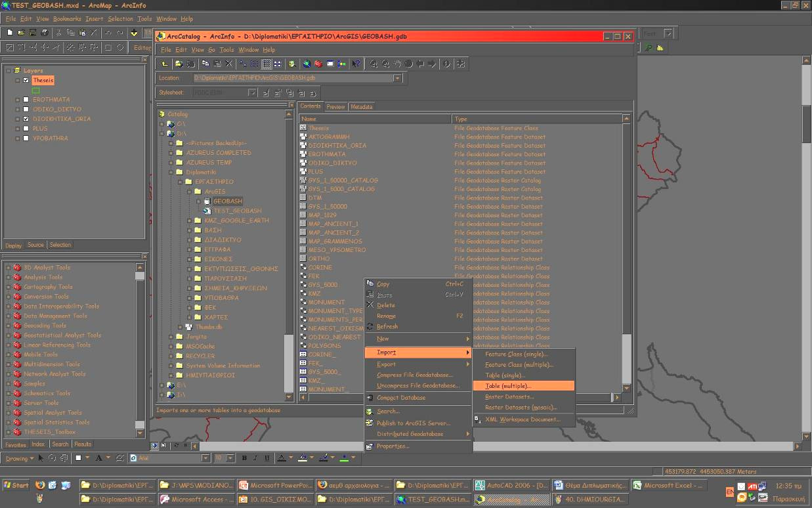
Task: Open AutoCAD 2006 taskbar button
Action: 510,486
